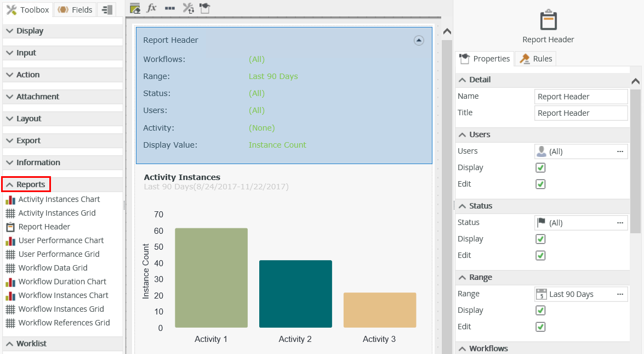Viewport: 644px width, 354px height.
Task: Select the Workflow Data Grid control
Action: click(53, 268)
